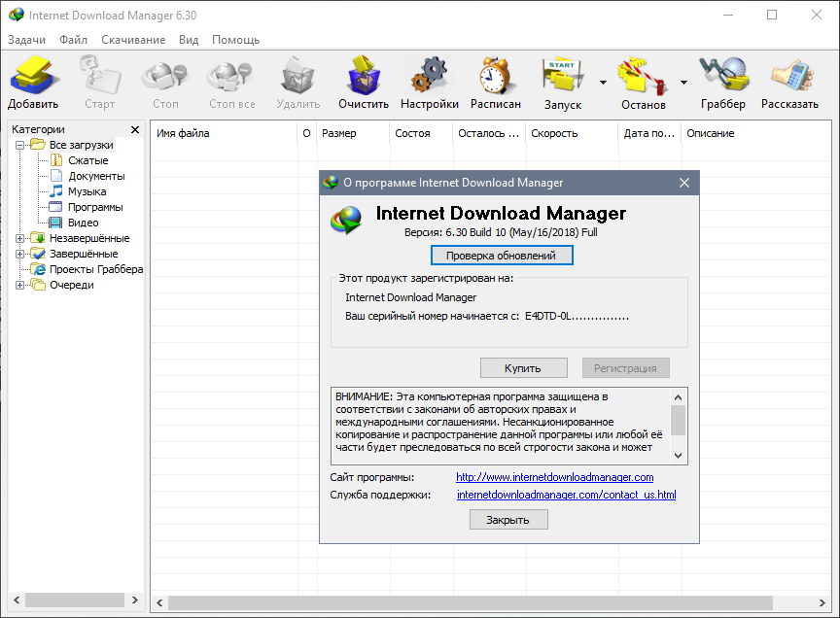Viewport: 840px width, 618px height.
Task: Sort by Осталось column header
Action: tap(490, 133)
